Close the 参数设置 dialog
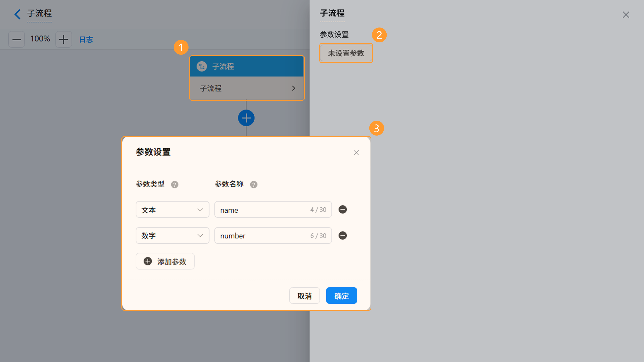Viewport: 644px width, 362px height. click(356, 152)
